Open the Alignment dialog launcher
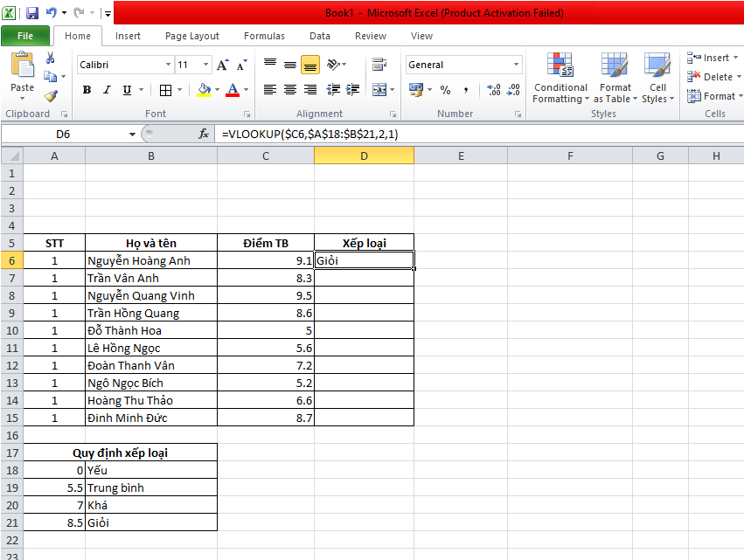 pos(393,114)
